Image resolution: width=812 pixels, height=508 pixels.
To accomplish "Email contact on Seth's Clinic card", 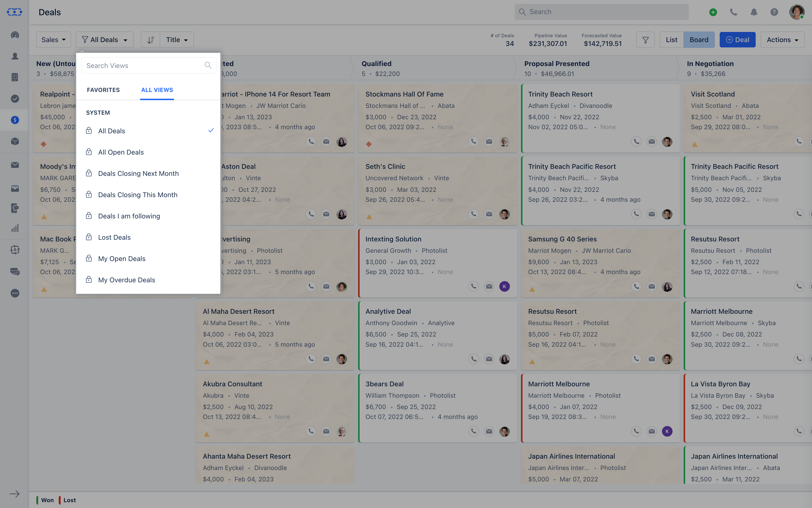I will (489, 214).
